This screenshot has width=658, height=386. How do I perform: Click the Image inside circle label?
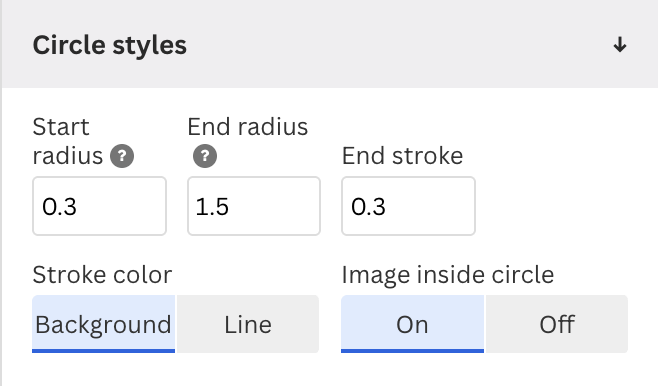[448, 275]
